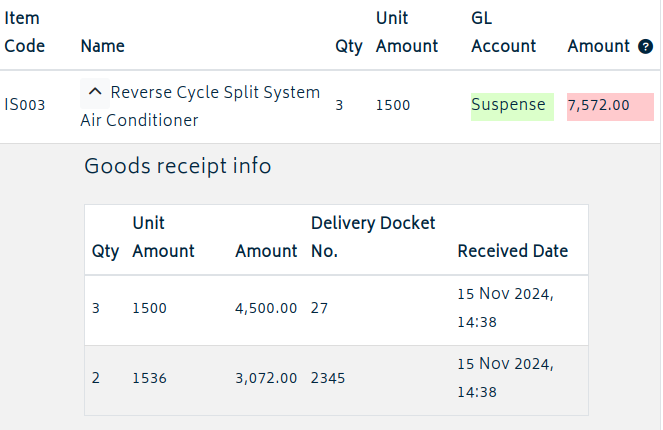This screenshot has height=430, width=663.
Task: Select goods receipt row with docket 2345
Action: click(336, 381)
